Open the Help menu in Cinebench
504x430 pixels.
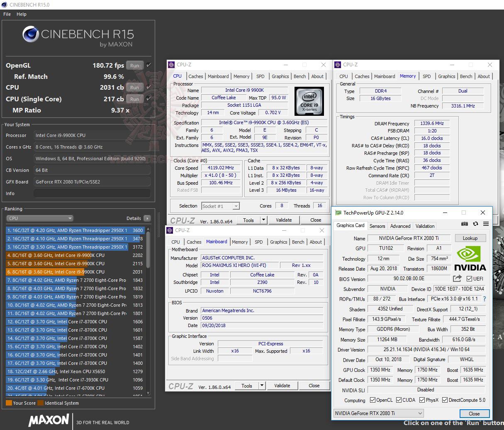pos(22,14)
